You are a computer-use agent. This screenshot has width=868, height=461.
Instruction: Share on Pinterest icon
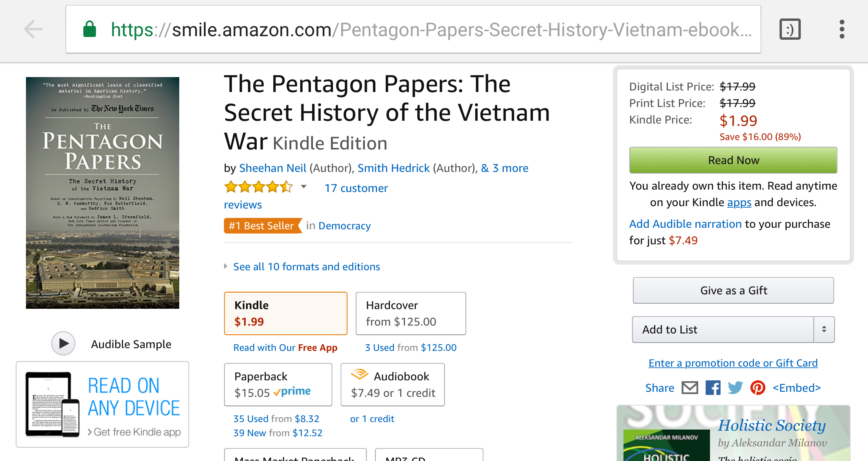pos(758,388)
